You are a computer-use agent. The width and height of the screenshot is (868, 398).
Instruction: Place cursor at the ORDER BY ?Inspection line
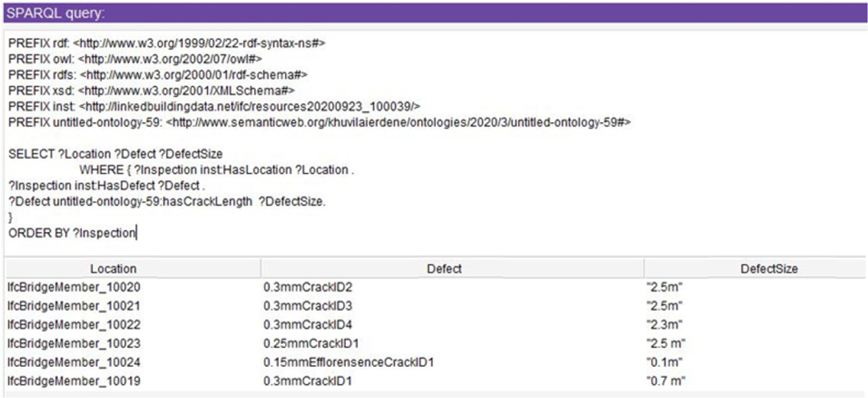(x=72, y=233)
